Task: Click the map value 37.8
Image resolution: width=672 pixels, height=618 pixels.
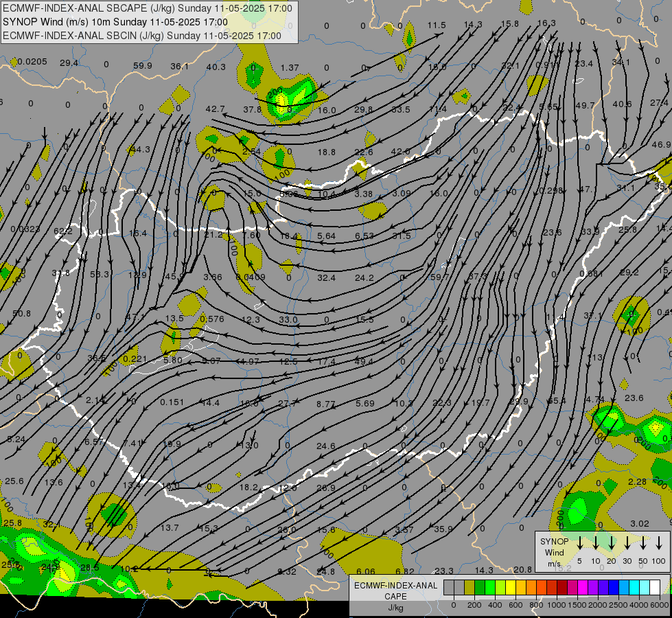Action: (x=253, y=110)
